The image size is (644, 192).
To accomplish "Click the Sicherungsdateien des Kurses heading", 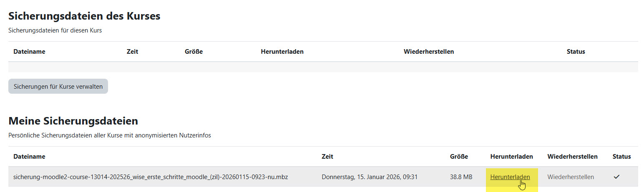I will 84,16.
